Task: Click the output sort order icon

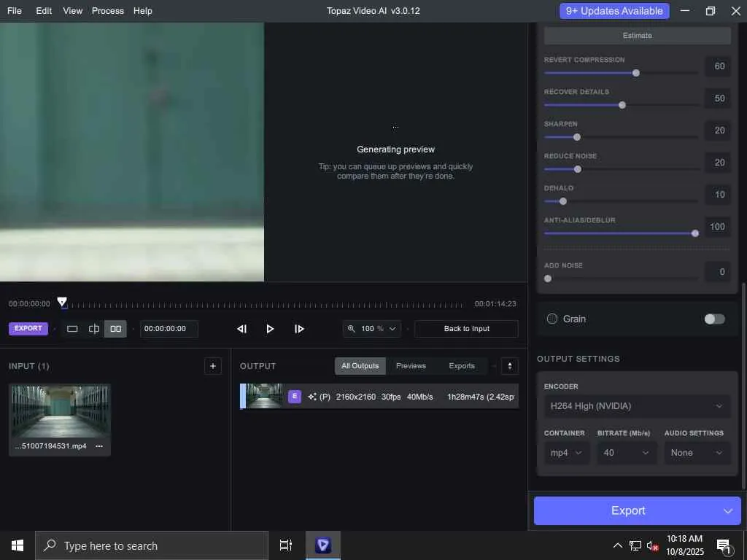Action: point(510,366)
